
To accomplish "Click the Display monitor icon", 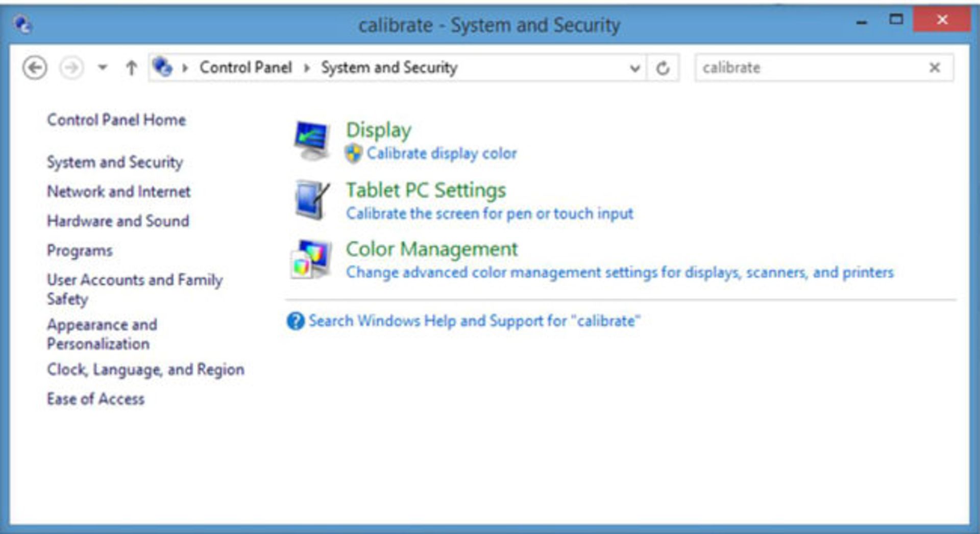I will pyautogui.click(x=311, y=140).
